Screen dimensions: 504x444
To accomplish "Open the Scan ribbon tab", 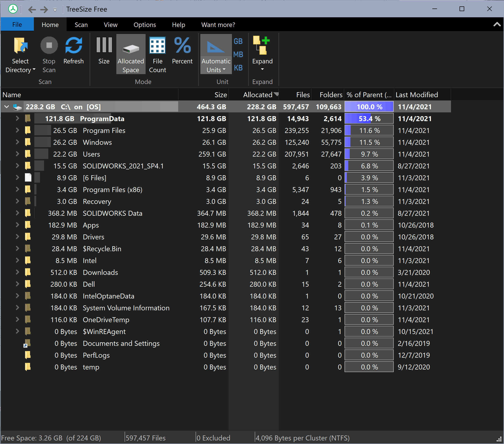I will (x=81, y=25).
